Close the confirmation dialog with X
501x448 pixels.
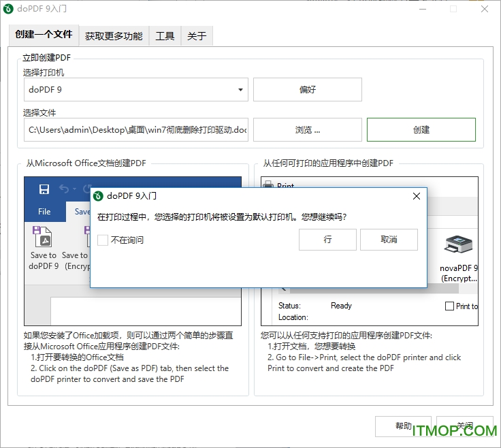pos(417,196)
